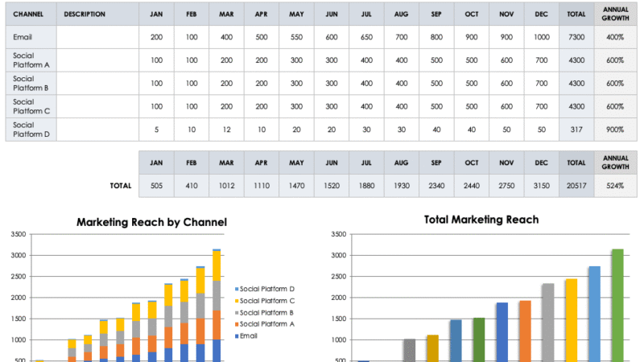
Task: Click the empty Social Platform A description cell
Action: click(97, 60)
